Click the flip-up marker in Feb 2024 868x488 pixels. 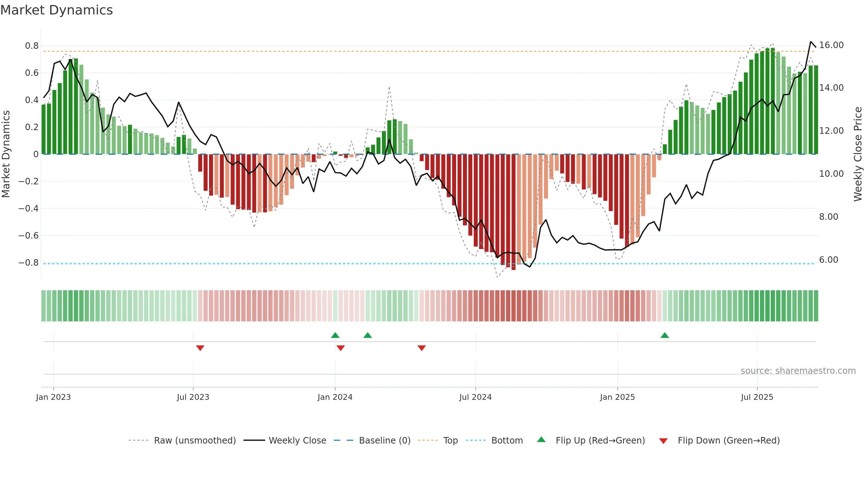[x=368, y=335]
